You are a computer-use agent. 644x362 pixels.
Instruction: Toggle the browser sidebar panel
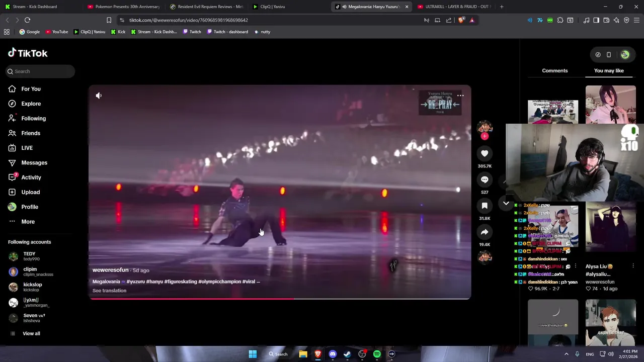click(596, 20)
